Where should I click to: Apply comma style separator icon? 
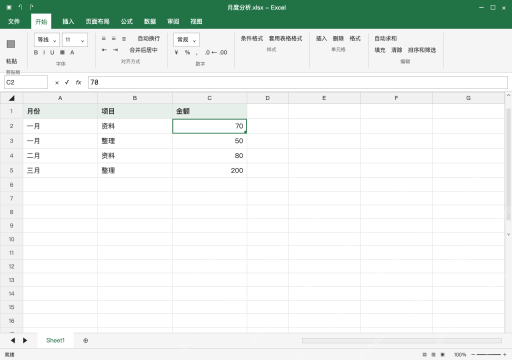[x=197, y=53]
